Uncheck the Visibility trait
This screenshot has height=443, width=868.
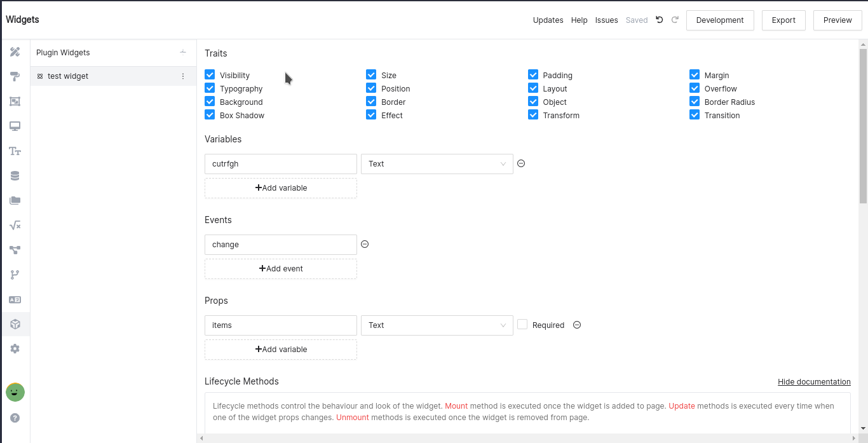(210, 74)
